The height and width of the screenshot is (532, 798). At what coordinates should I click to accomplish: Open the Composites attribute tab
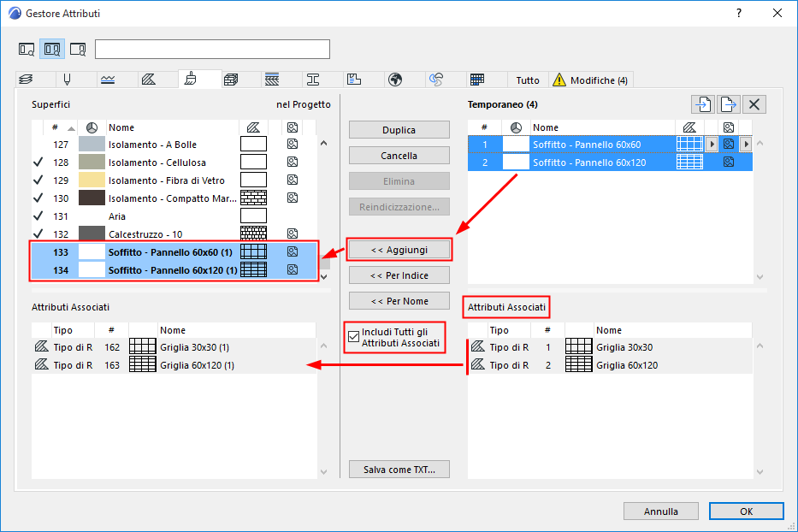[272, 80]
